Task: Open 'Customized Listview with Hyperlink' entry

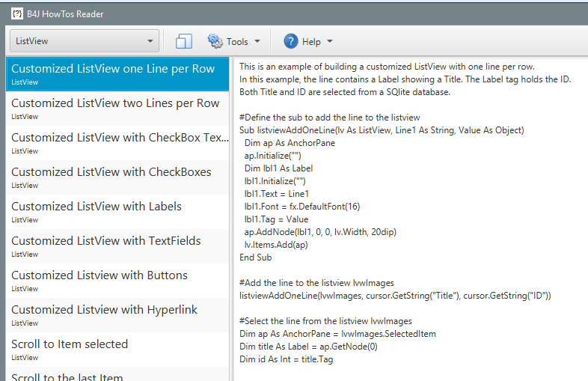Action: point(105,314)
